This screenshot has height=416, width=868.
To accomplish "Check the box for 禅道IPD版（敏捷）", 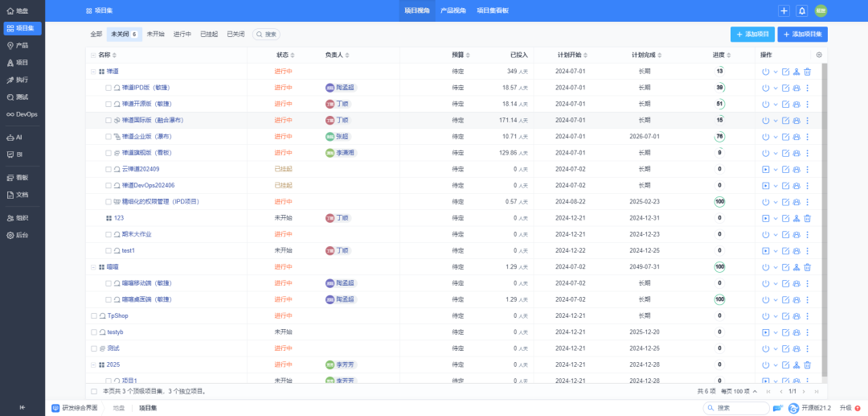I will pyautogui.click(x=108, y=88).
